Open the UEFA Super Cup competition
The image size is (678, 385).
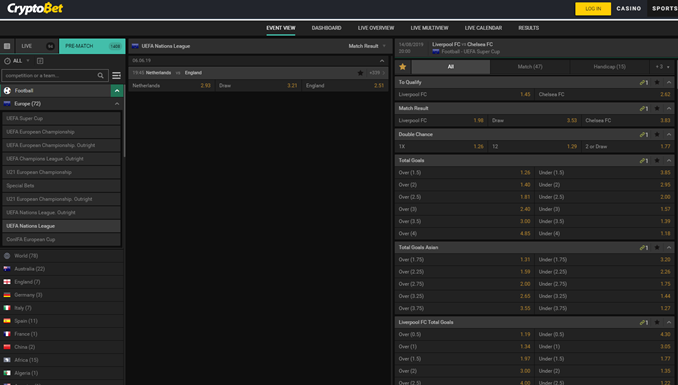pyautogui.click(x=61, y=118)
